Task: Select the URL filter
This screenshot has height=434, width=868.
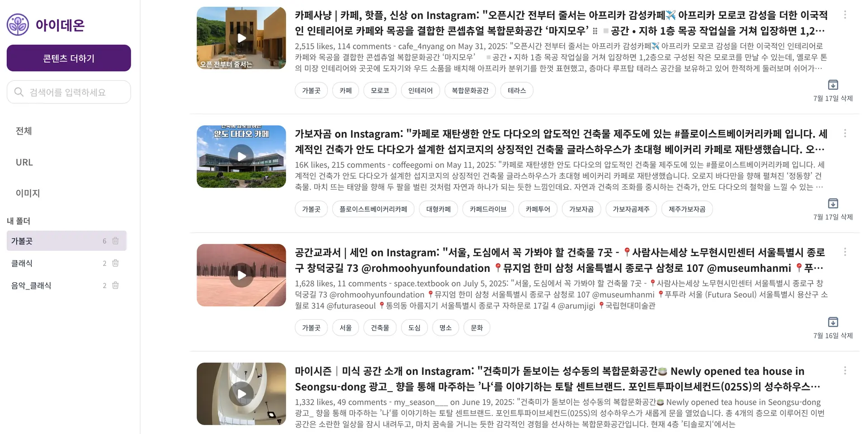Action: click(x=24, y=162)
